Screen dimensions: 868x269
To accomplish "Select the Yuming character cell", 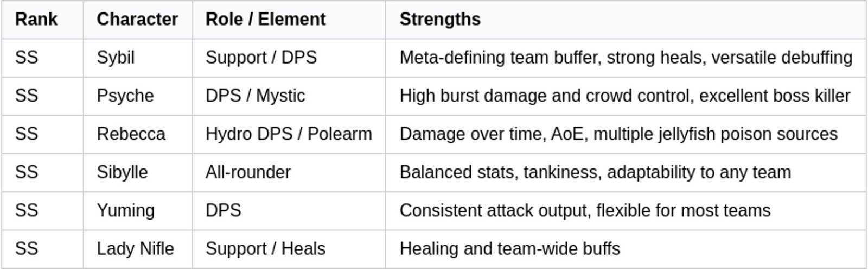I will (125, 210).
